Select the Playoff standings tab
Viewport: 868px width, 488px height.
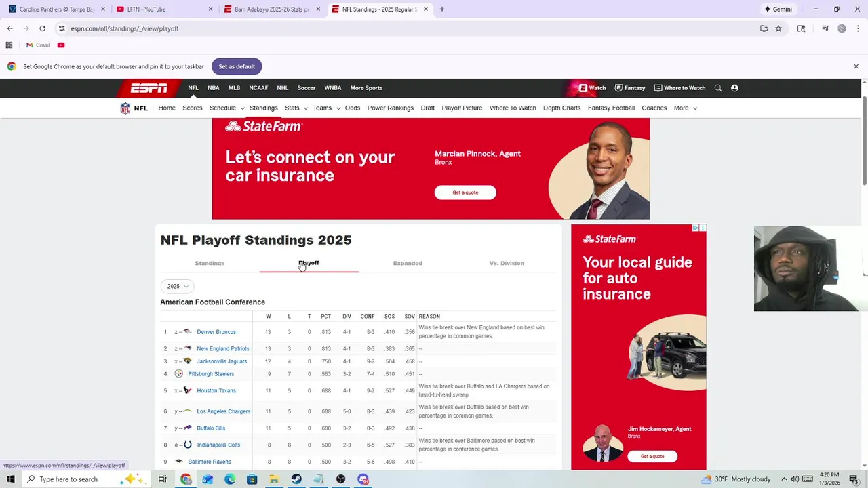(309, 263)
